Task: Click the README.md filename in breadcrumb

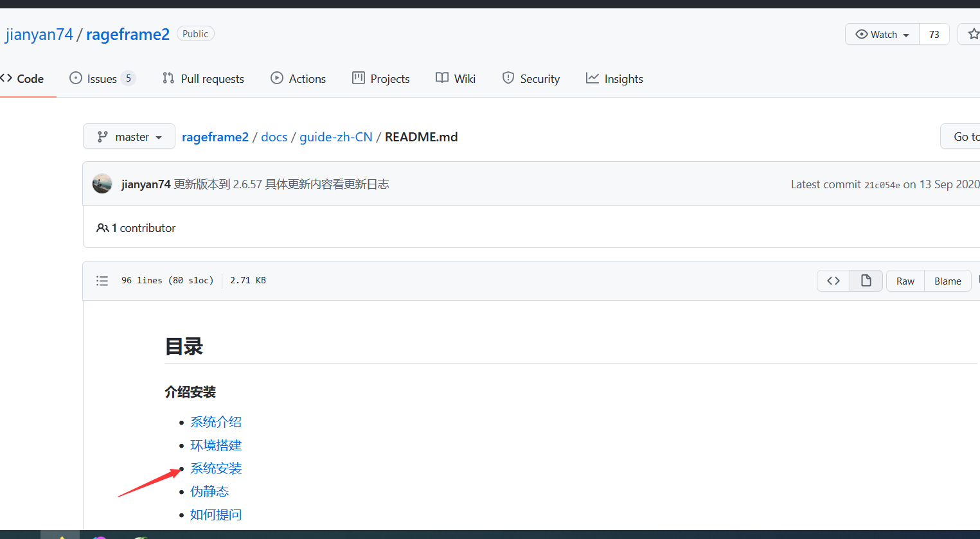Action: [422, 137]
